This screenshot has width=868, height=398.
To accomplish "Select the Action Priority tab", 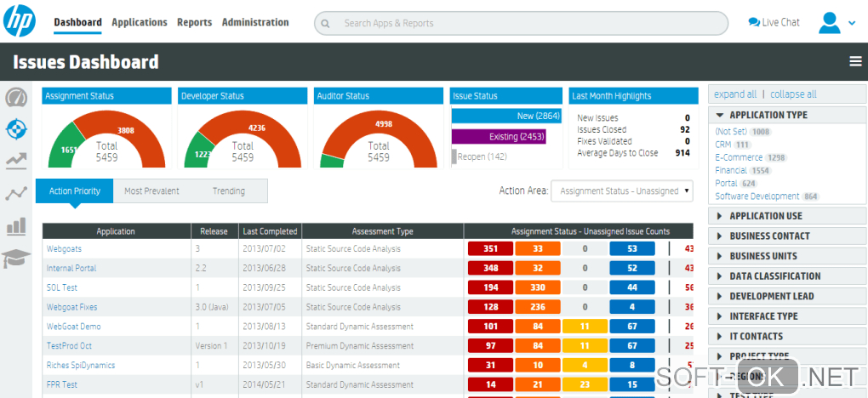I will [x=75, y=191].
